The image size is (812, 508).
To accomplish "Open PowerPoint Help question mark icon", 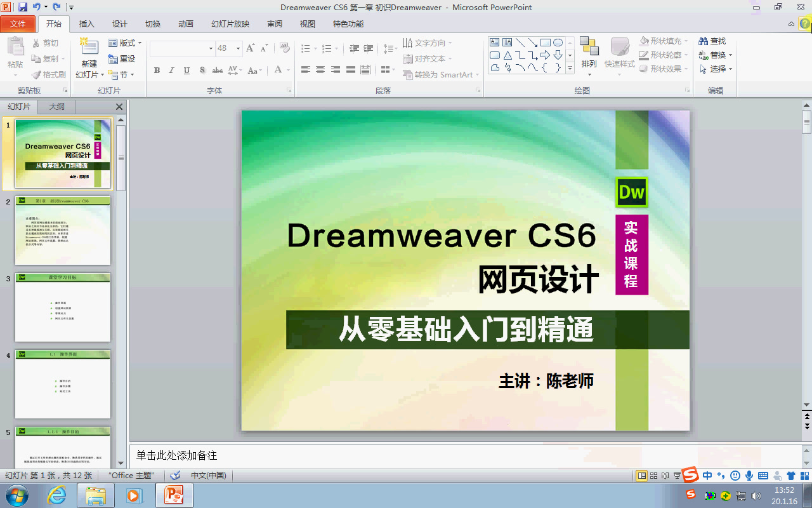I will point(804,24).
